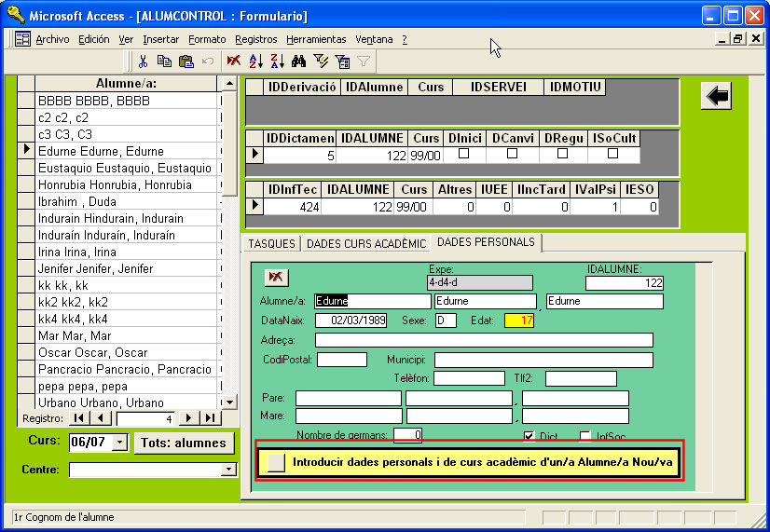This screenshot has width=770, height=532.
Task: Tick the DInici checkbox in dictamen row
Action: pyautogui.click(x=462, y=155)
